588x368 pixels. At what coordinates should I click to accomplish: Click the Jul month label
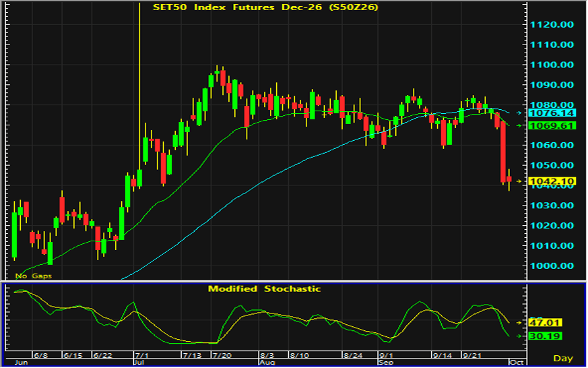tap(139, 363)
